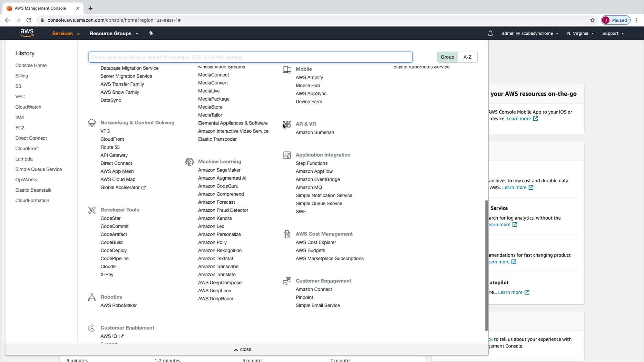
Task: Open Amazon Polly service
Action: pyautogui.click(x=212, y=242)
